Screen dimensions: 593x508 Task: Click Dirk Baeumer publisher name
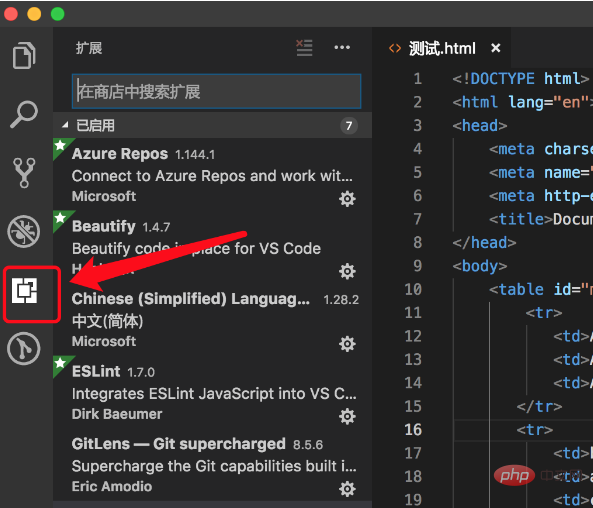pos(117,414)
